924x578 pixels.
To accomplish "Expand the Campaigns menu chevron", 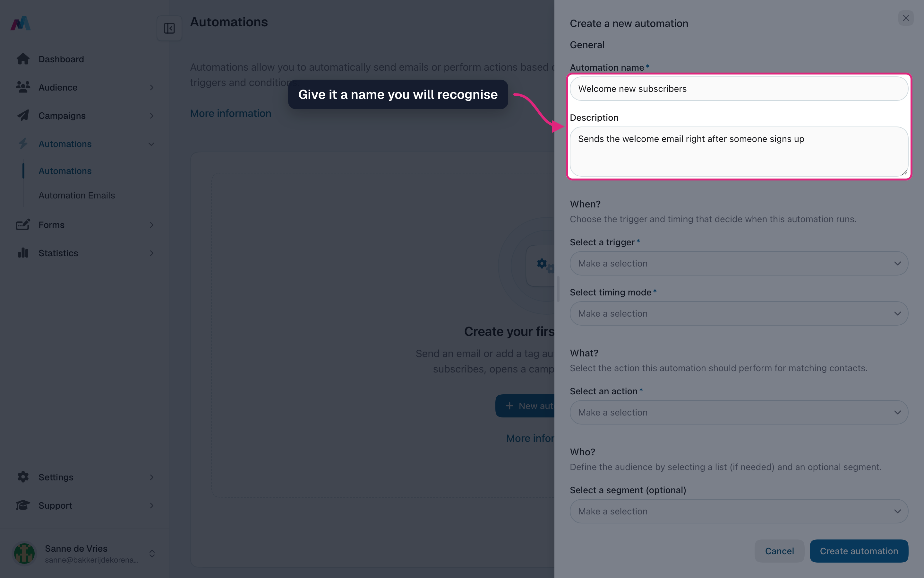I will point(151,116).
